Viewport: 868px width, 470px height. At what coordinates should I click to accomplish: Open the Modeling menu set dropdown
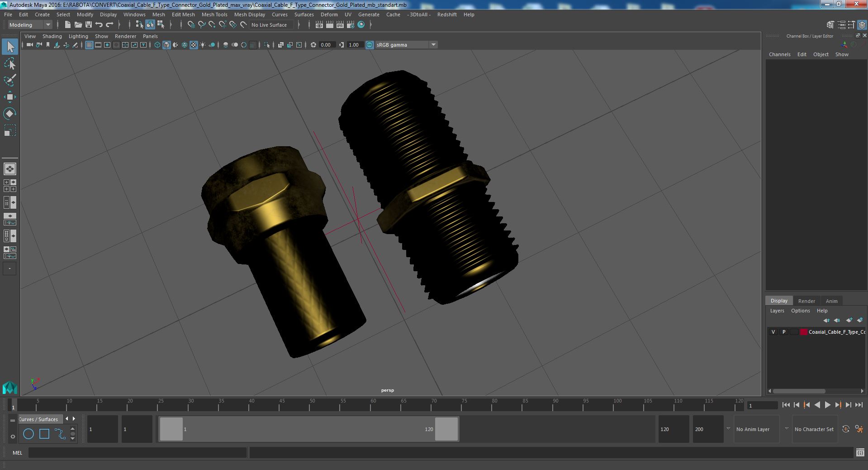[30, 25]
